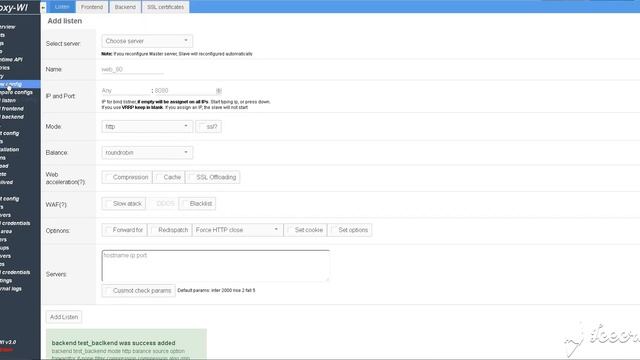640x360 pixels.
Task: Open the internal logs sidebar link
Action: click(x=11, y=289)
